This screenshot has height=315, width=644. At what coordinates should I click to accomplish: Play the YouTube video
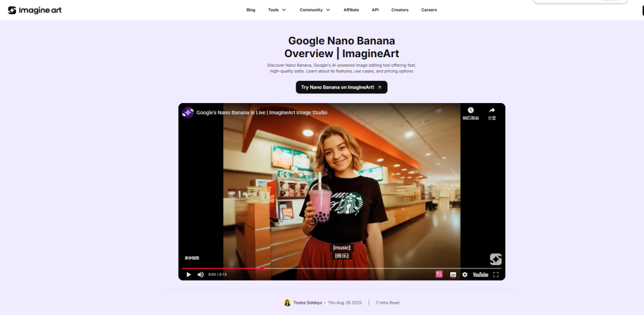point(188,275)
